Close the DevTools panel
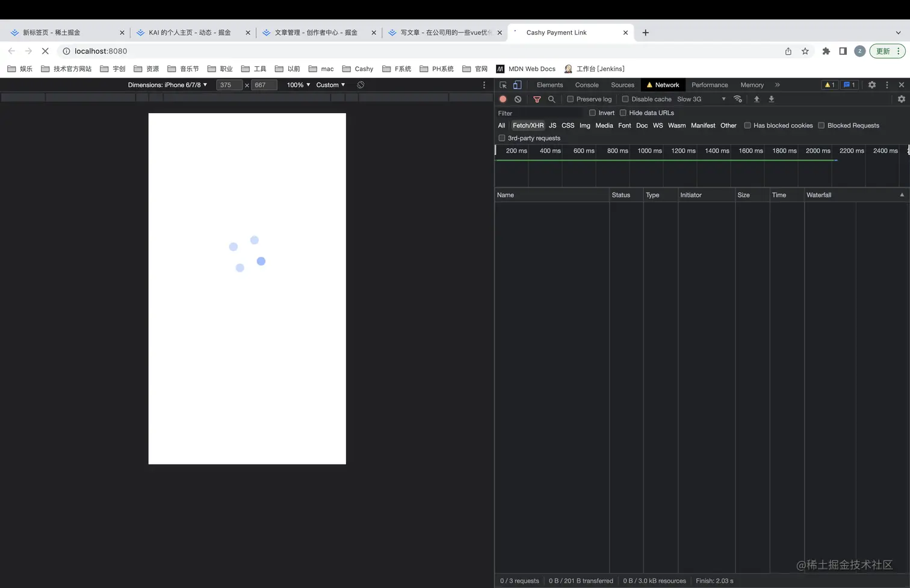 click(x=901, y=85)
